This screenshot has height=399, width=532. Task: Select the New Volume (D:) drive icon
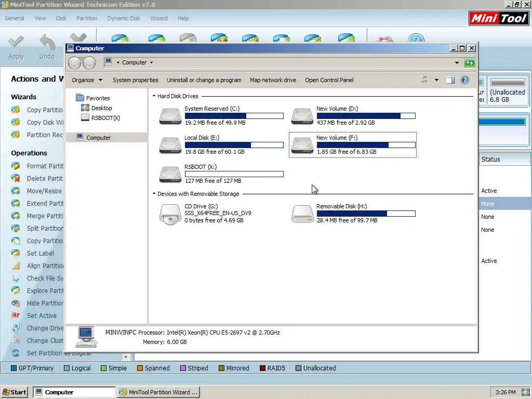click(x=302, y=116)
